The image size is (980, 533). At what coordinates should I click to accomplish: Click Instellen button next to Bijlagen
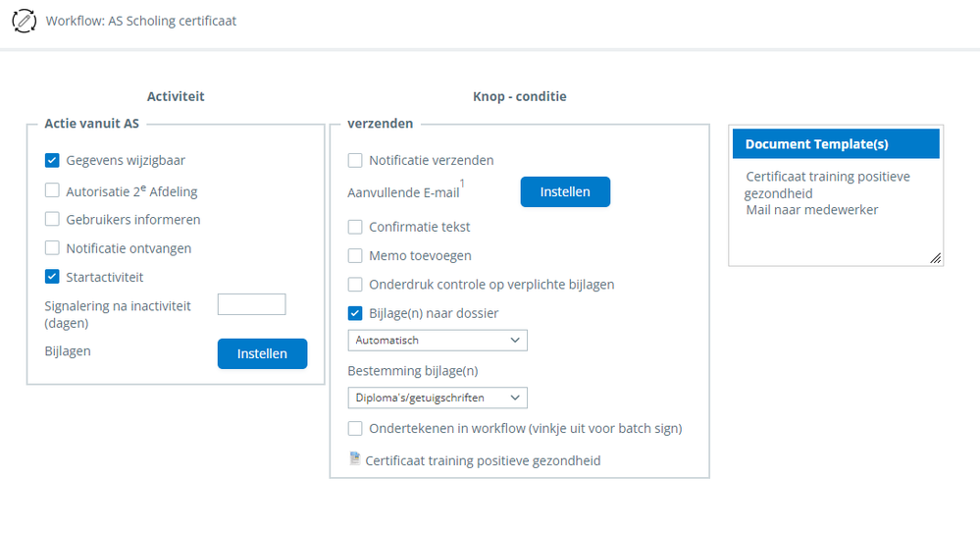pyautogui.click(x=262, y=353)
